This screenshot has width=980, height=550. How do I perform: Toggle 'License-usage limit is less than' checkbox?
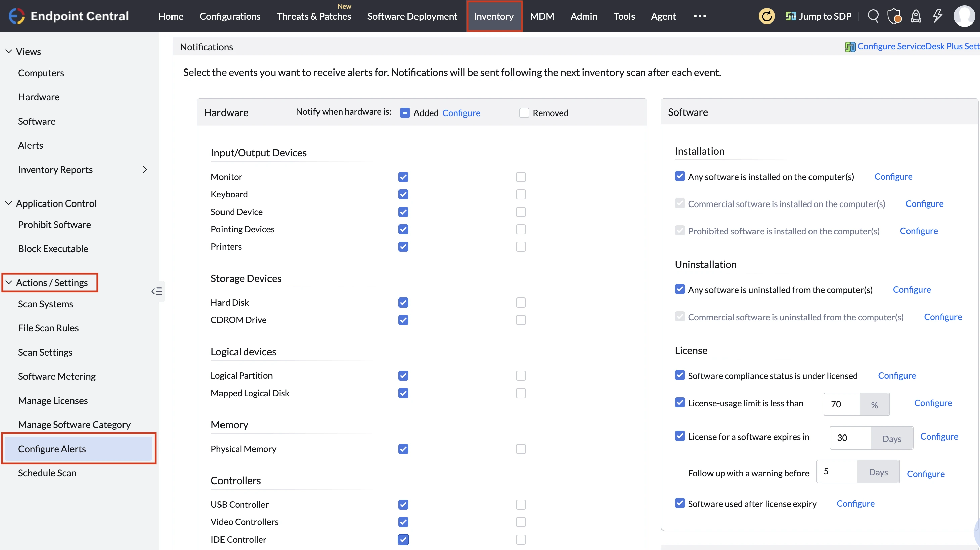680,402
